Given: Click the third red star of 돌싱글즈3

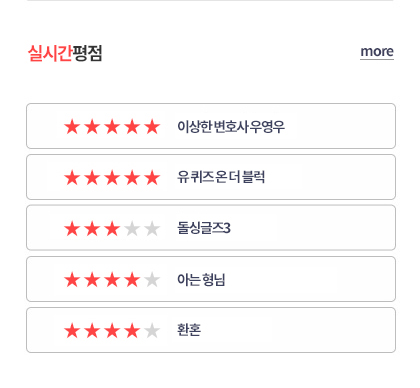Looking at the screenshot, I should coord(112,229).
